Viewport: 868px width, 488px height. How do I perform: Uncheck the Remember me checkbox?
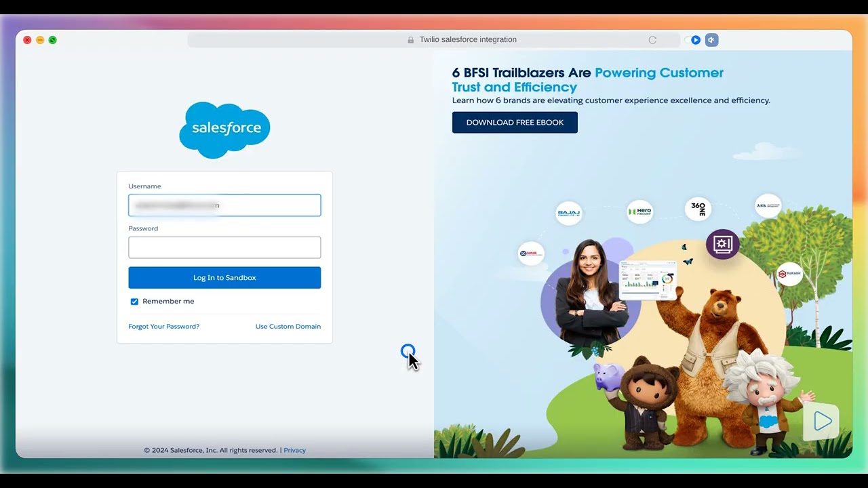[134, 302]
